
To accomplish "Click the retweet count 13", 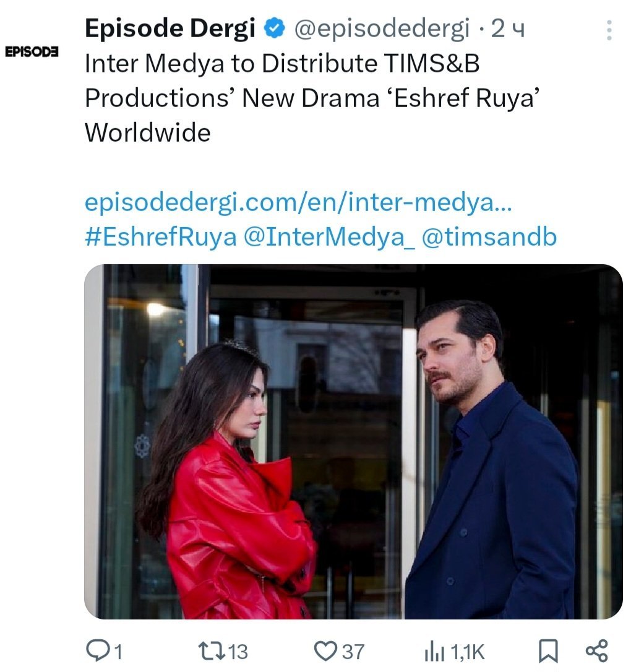I will (238, 652).
